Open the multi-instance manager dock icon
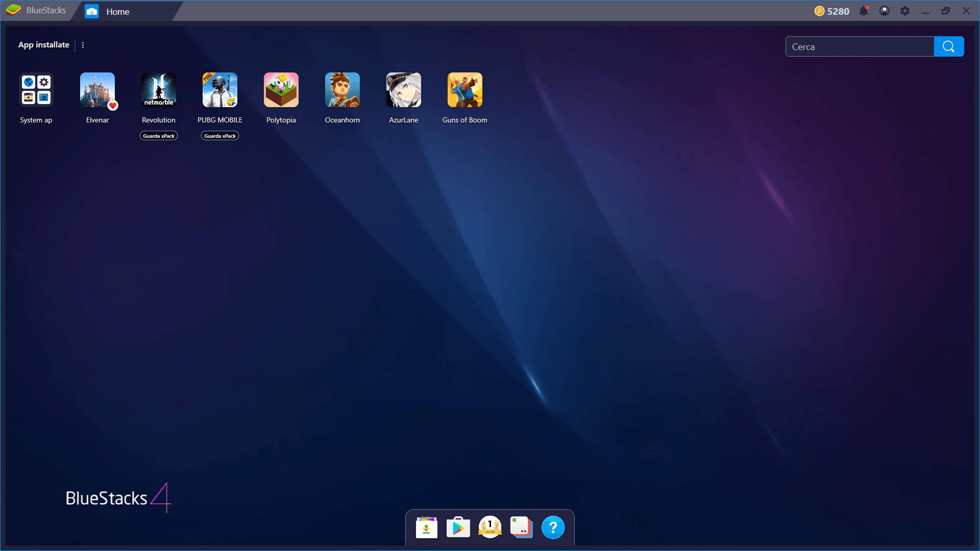 521,527
